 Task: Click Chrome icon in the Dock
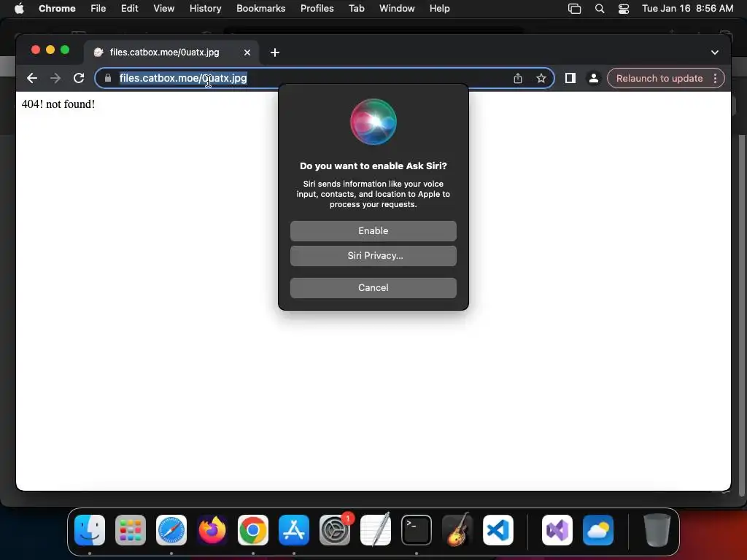pos(253,530)
